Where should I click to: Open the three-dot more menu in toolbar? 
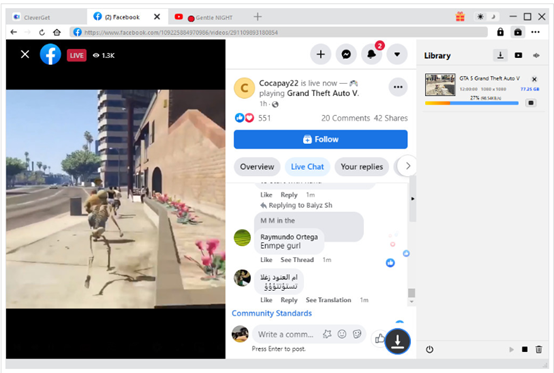point(535,32)
